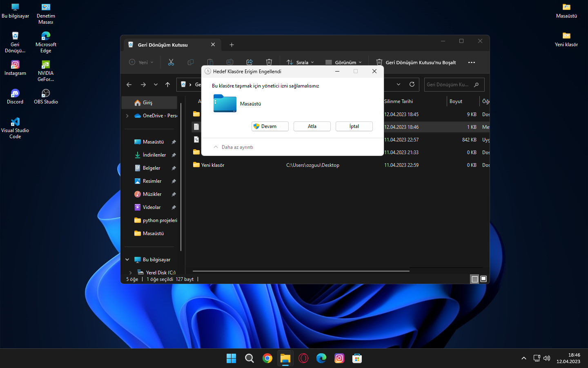This screenshot has width=588, height=368.
Task: Open the Sırala sort dropdown
Action: (x=301, y=63)
